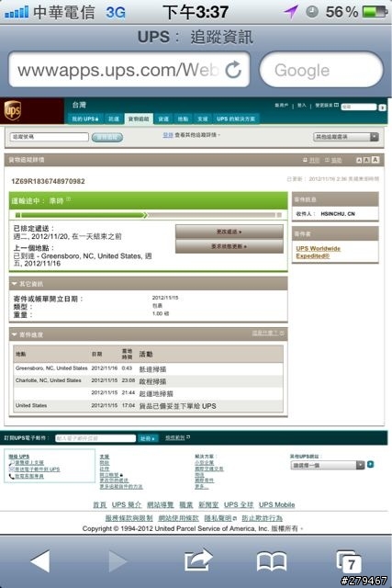Open the other tracking options dropdown

(345, 137)
